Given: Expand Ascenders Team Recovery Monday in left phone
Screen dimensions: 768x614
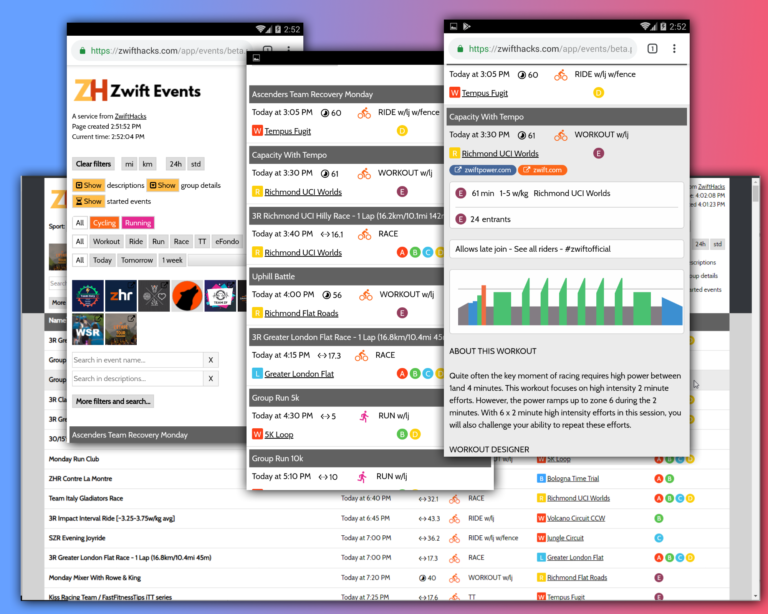Looking at the screenshot, I should tap(158, 435).
